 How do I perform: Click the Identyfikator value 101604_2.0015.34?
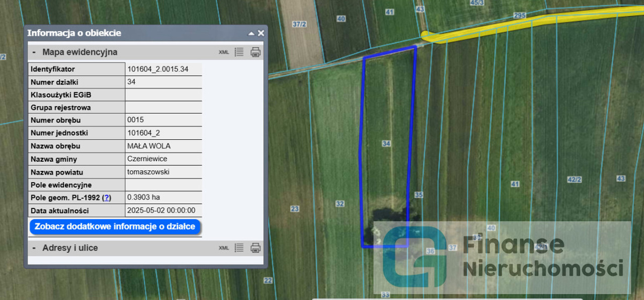(158, 69)
